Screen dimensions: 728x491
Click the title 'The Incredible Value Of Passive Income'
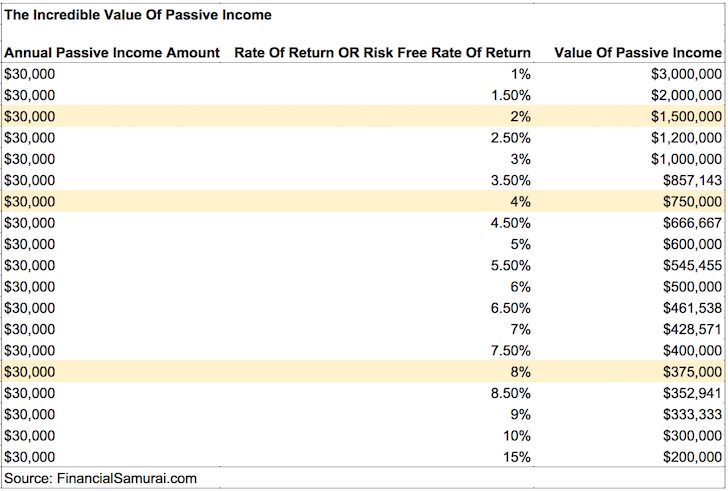pos(138,15)
